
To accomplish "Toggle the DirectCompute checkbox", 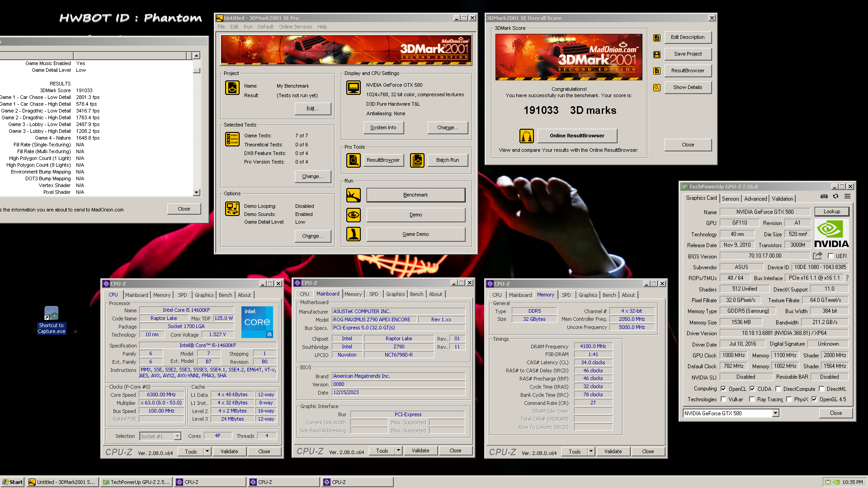I will point(778,389).
